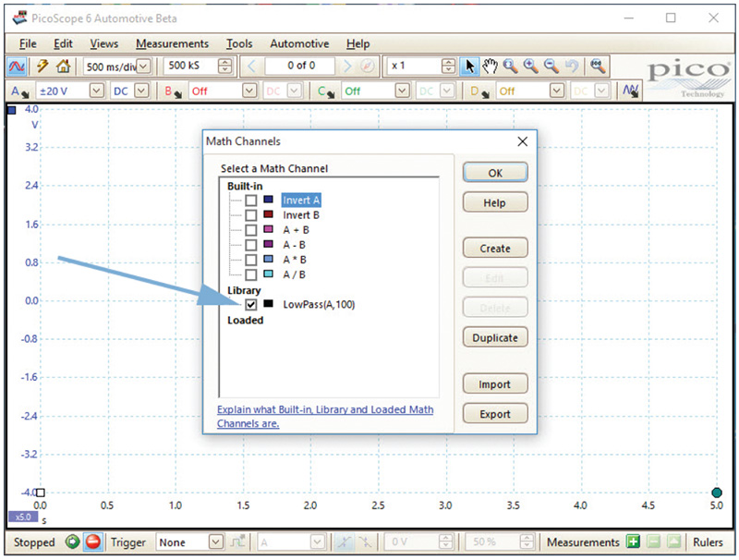Open the Trigger mode None dropdown
The height and width of the screenshot is (560, 739).
216,542
